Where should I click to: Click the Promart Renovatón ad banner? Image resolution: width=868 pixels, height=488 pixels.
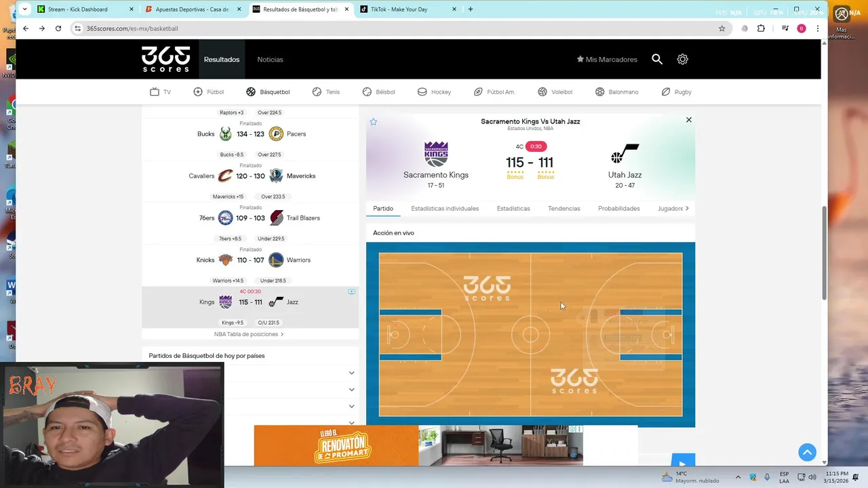coord(418,445)
